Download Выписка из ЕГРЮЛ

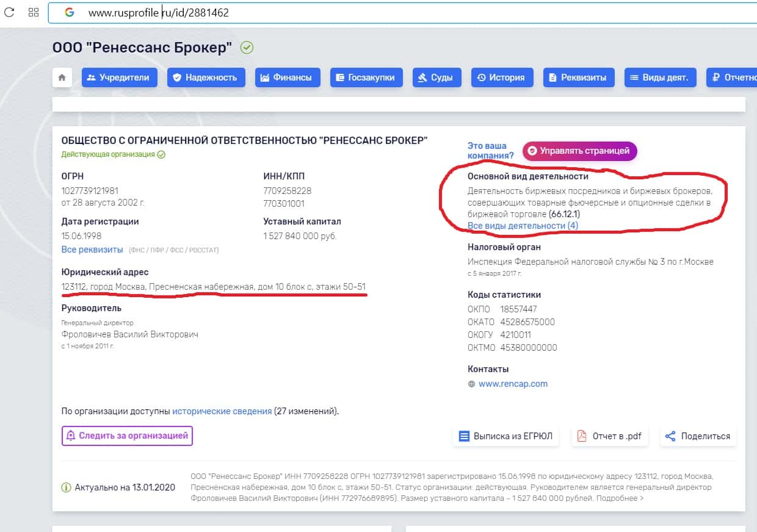click(505, 436)
